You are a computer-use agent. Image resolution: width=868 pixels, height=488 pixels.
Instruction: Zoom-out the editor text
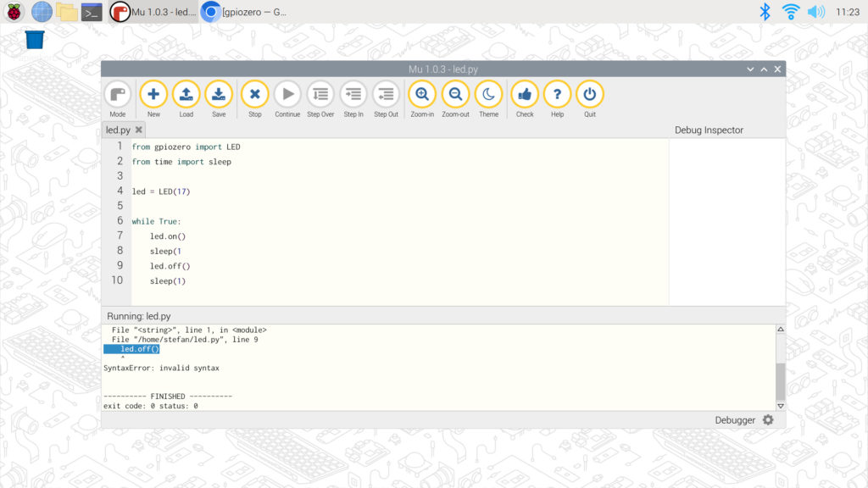click(455, 95)
